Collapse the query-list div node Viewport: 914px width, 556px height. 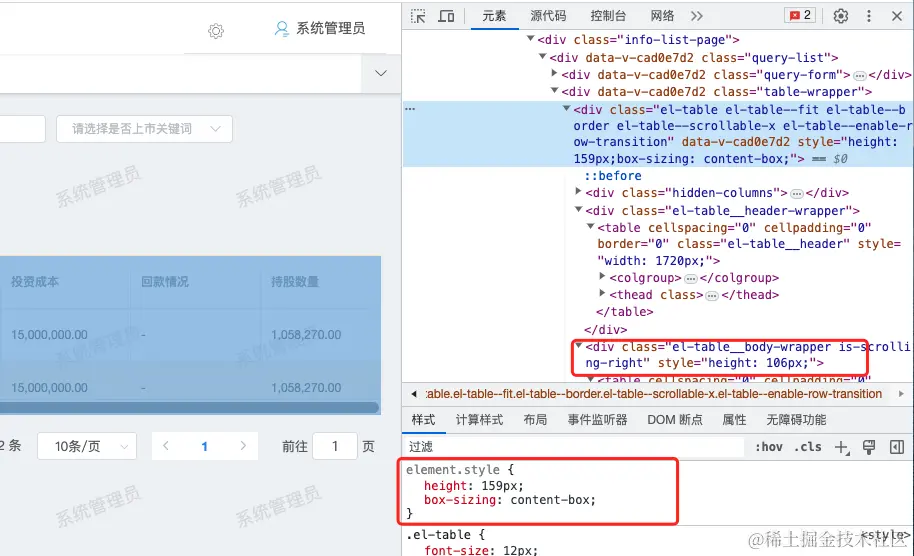coord(543,56)
